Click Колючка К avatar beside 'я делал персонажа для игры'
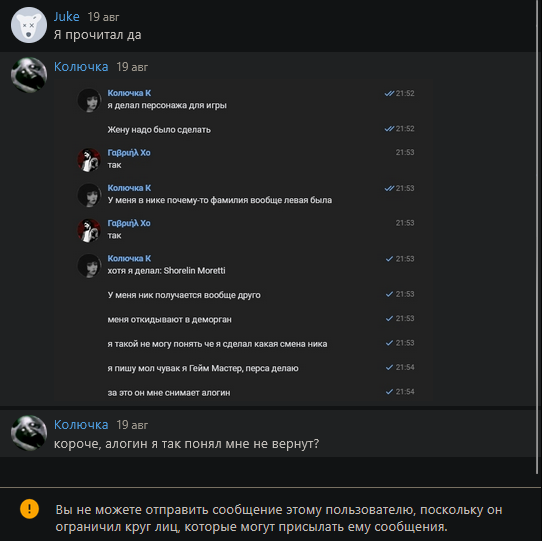542x541 pixels. [89, 100]
